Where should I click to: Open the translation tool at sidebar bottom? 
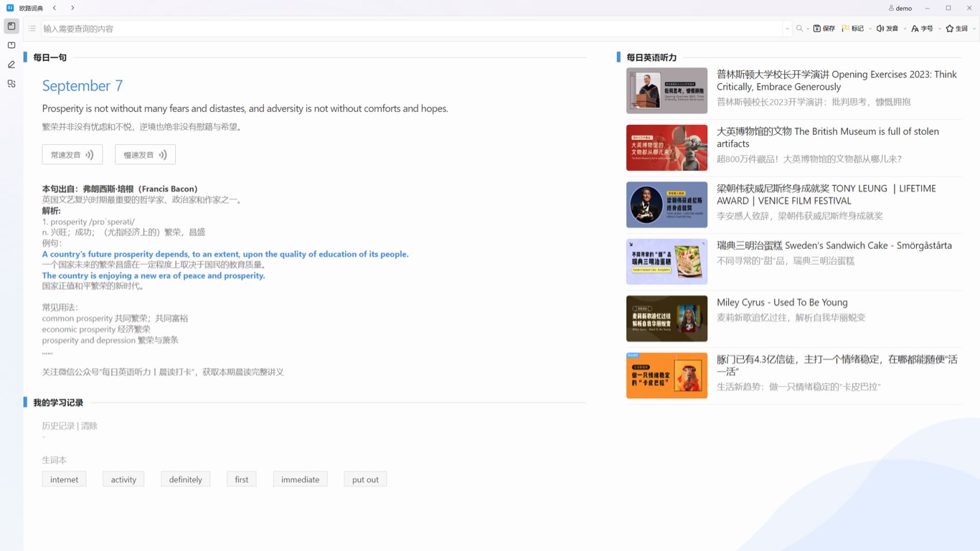point(11,83)
